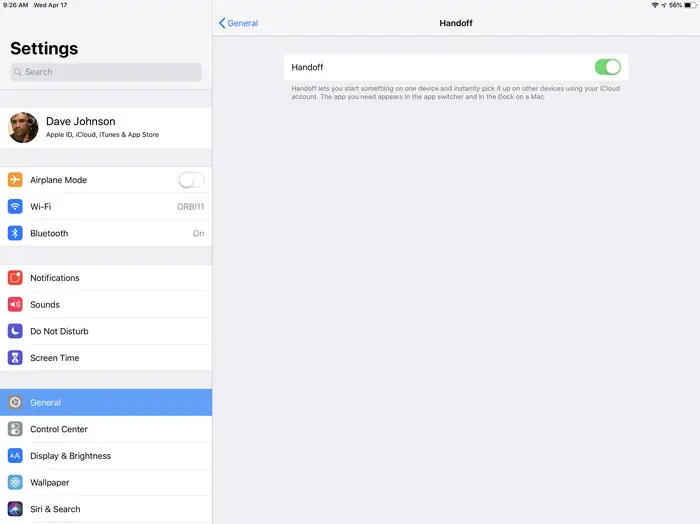Open Wi-Fi settings row
Image resolution: width=700 pixels, height=524 pixels.
[x=106, y=207]
